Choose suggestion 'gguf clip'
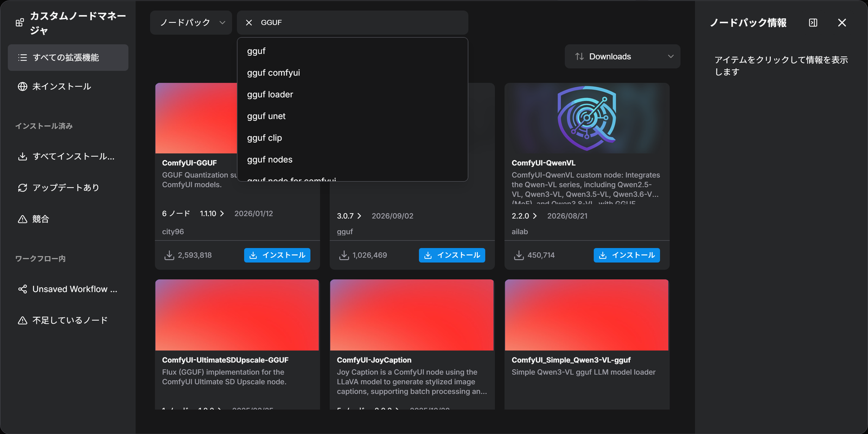 [353, 138]
